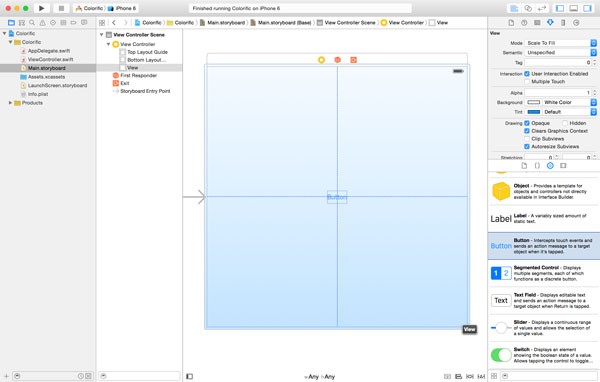Collapse the Colorific project root
The height and width of the screenshot is (382, 600).
point(5,33)
